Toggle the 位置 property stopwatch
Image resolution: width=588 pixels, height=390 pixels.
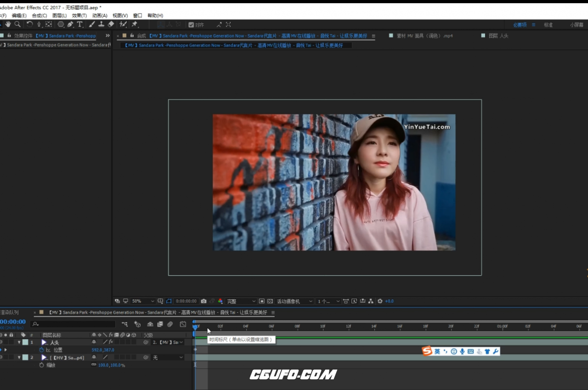tap(41, 350)
